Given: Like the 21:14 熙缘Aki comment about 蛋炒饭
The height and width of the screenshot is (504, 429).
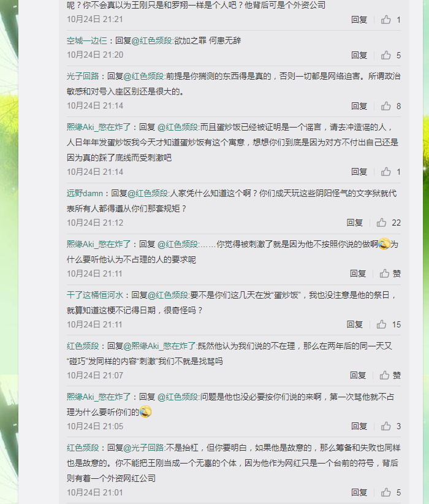Looking at the screenshot, I should tap(386, 172).
